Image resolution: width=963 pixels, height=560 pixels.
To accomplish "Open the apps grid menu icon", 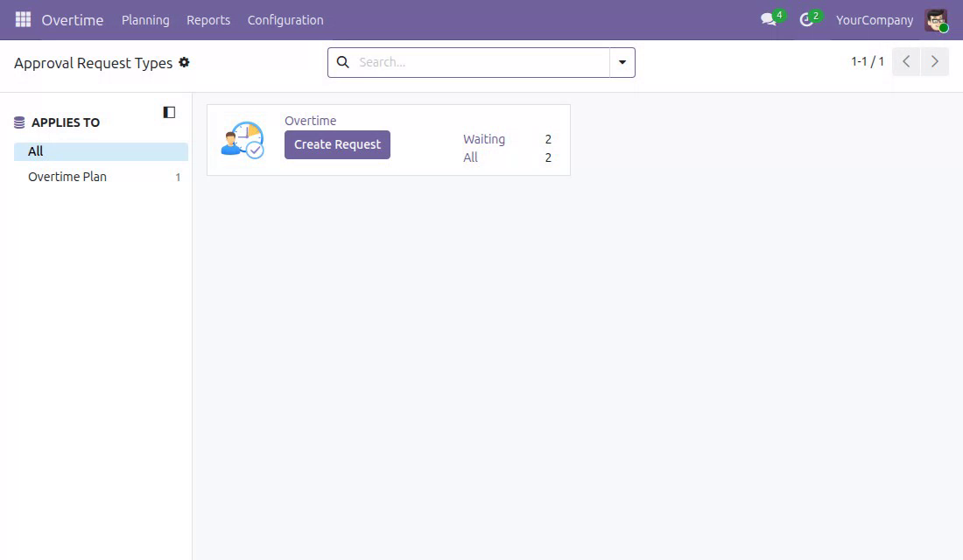I will coord(23,19).
